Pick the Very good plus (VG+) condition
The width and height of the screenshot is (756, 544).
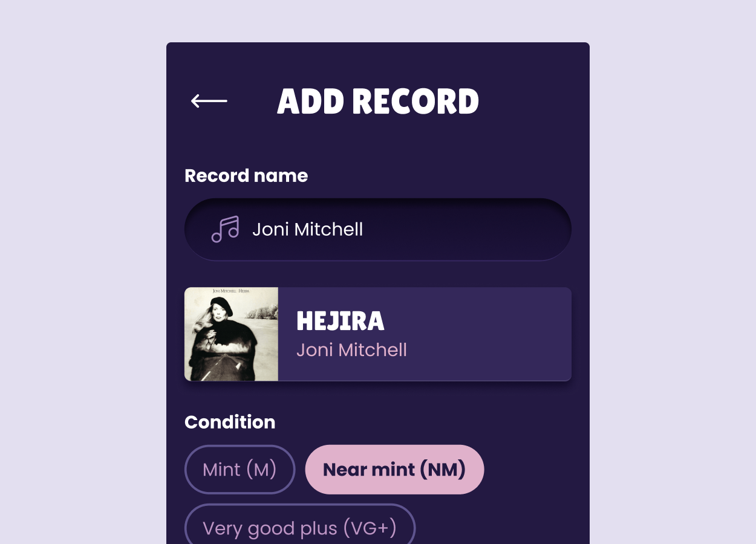tap(299, 528)
